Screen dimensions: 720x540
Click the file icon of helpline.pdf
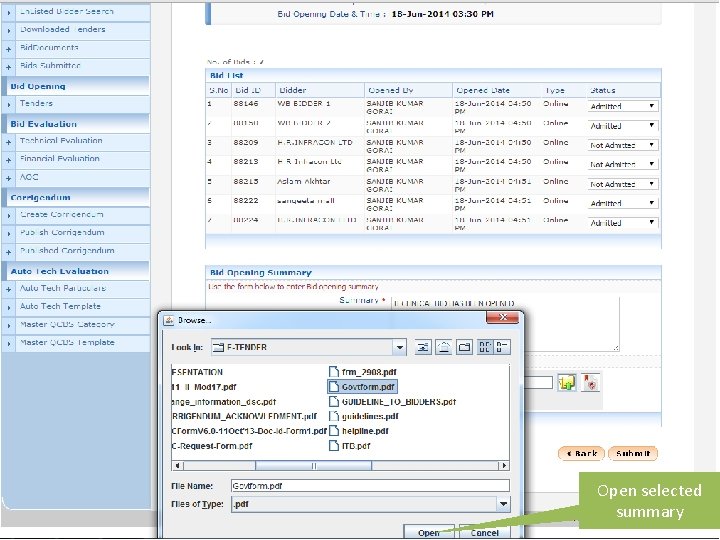coord(334,431)
